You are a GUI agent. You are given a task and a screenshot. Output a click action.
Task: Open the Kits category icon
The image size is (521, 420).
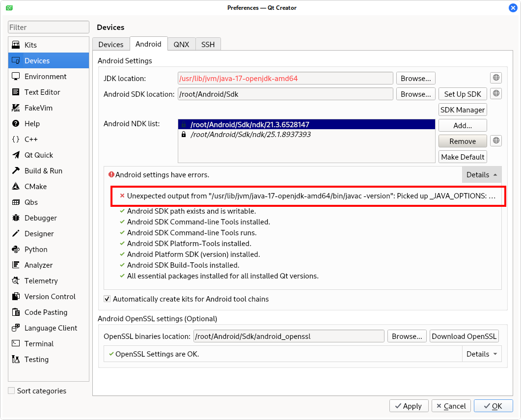coord(16,45)
